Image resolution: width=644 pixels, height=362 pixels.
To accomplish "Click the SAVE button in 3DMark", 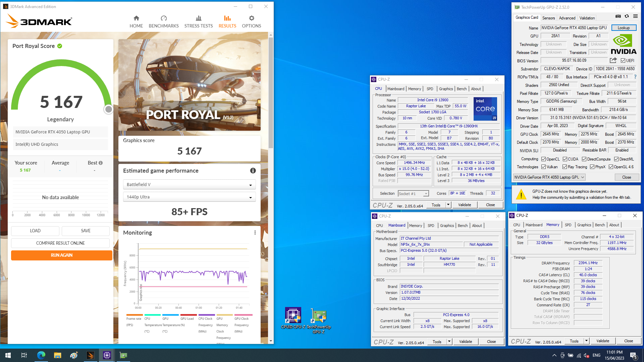I will point(86,231).
